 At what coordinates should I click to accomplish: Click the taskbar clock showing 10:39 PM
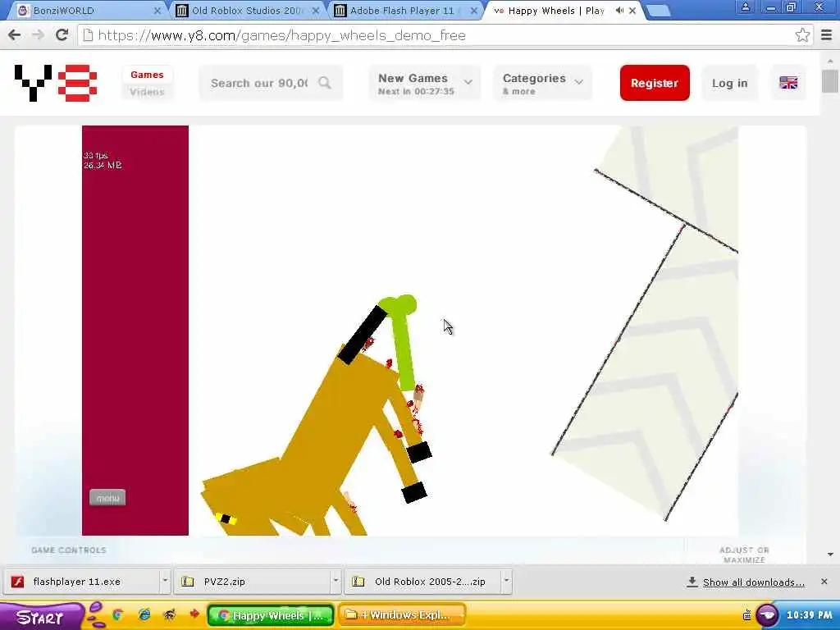coord(810,615)
